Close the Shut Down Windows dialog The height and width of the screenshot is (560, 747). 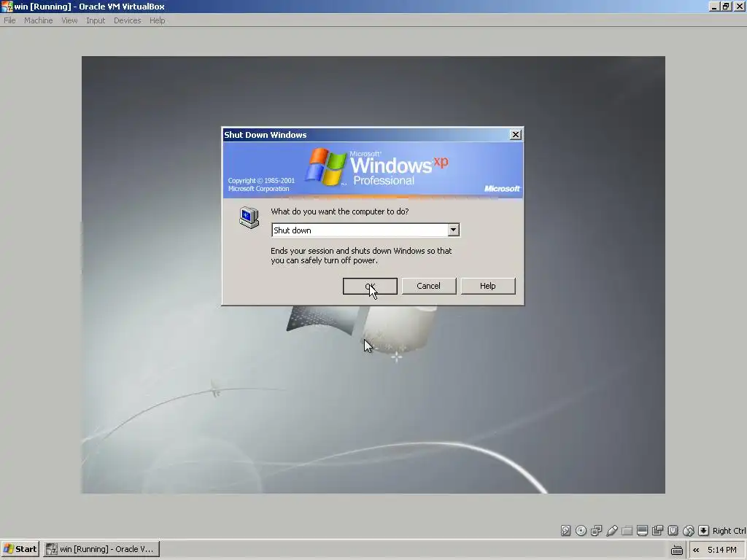pos(515,135)
